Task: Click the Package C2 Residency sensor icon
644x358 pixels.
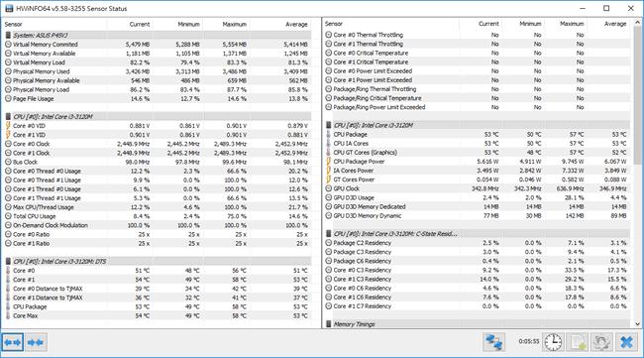Action: tap(328, 243)
